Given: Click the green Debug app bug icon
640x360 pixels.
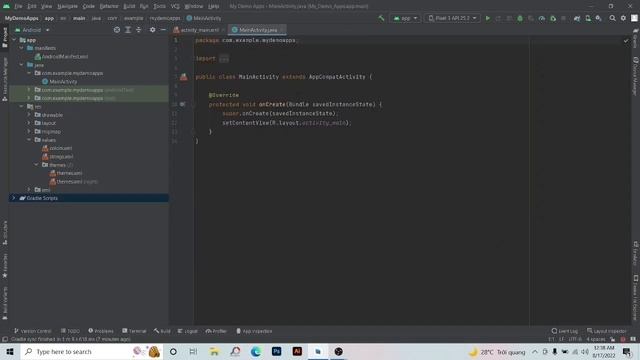Looking at the screenshot, I should click(520, 18).
